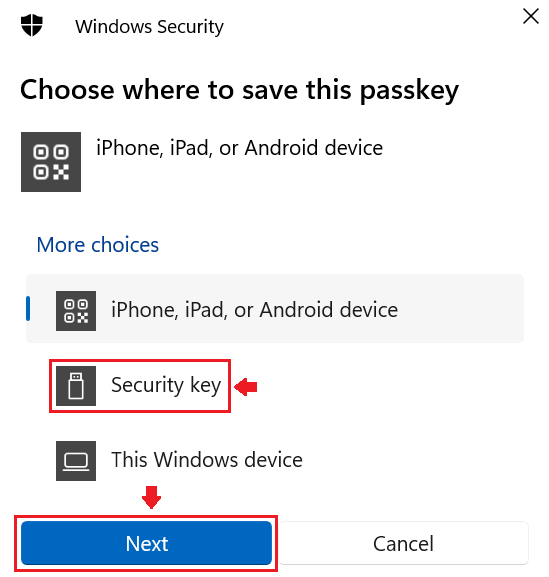Select the small QR code icon in More choices

tap(76, 311)
